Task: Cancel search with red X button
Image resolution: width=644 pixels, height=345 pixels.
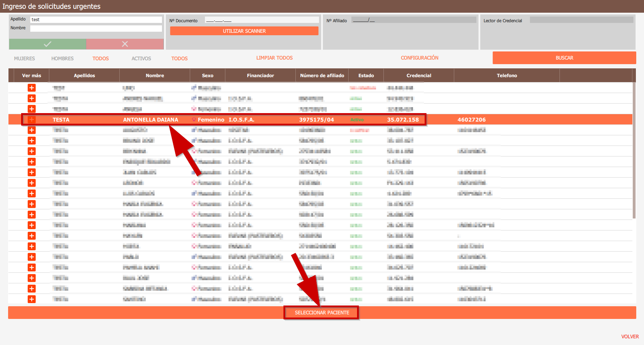Action: (125, 44)
